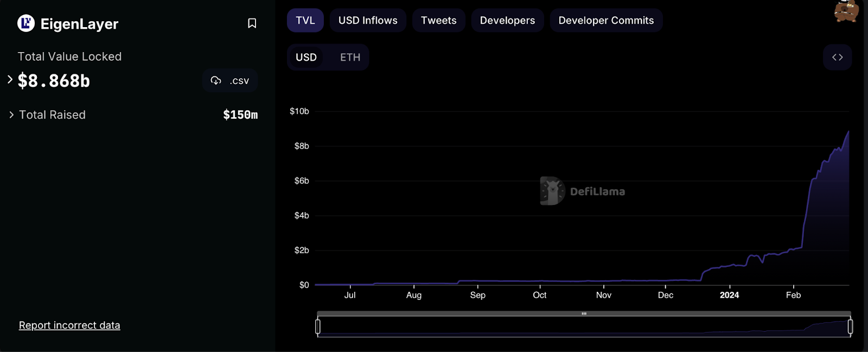Download TVL data as .csv
Screen dimensions: 868x352
230,81
